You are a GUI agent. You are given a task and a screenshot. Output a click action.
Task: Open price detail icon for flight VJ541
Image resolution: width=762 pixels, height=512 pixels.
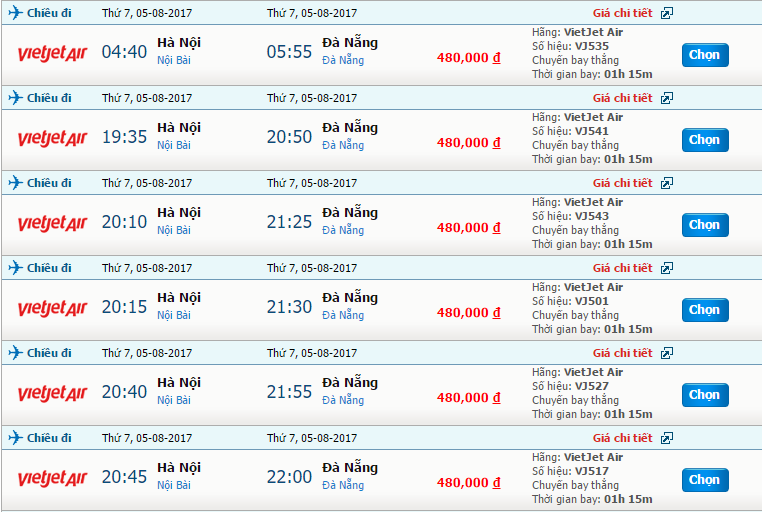pyautogui.click(x=667, y=98)
